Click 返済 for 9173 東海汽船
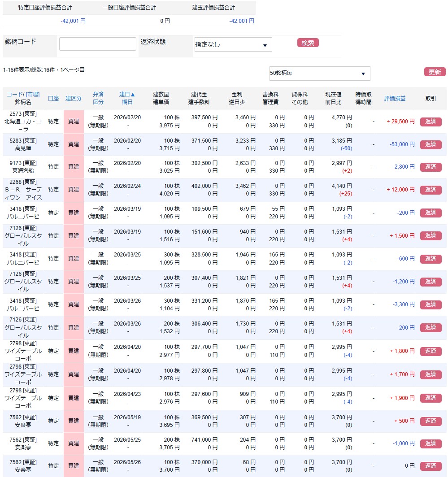The height and width of the screenshot is (478, 448). [x=431, y=167]
